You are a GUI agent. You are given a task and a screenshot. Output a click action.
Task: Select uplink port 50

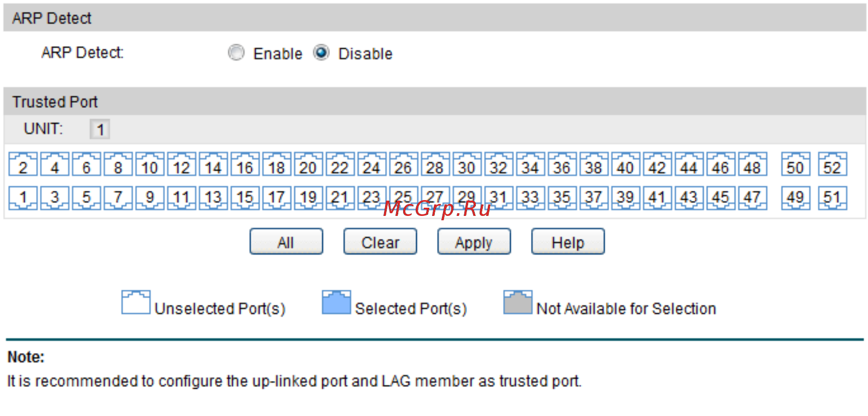[795, 165]
